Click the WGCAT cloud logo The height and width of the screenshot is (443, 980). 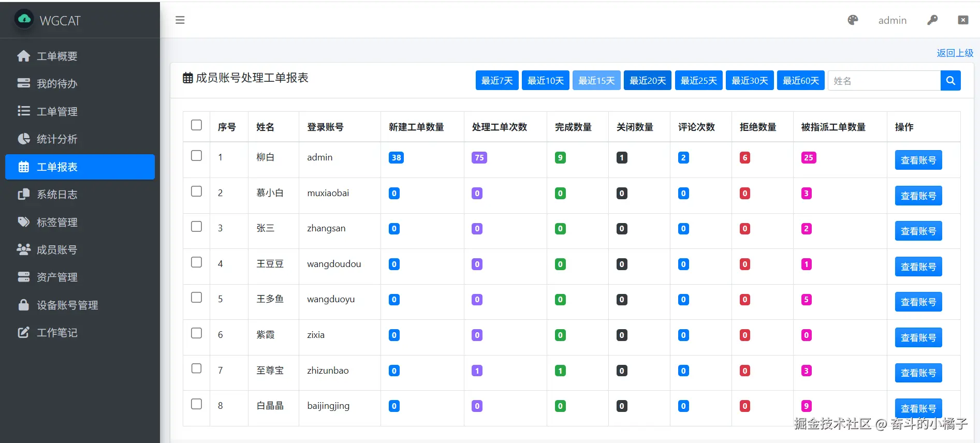pyautogui.click(x=24, y=20)
